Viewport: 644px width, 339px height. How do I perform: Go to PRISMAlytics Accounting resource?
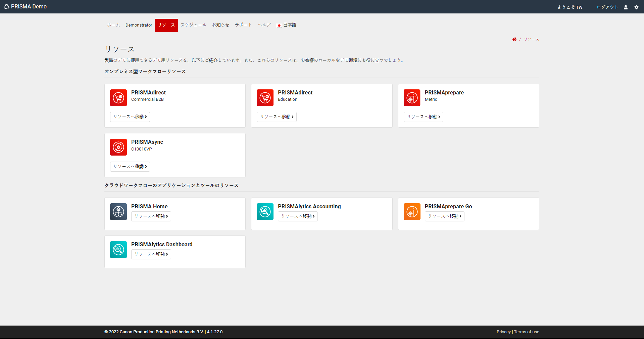click(298, 216)
